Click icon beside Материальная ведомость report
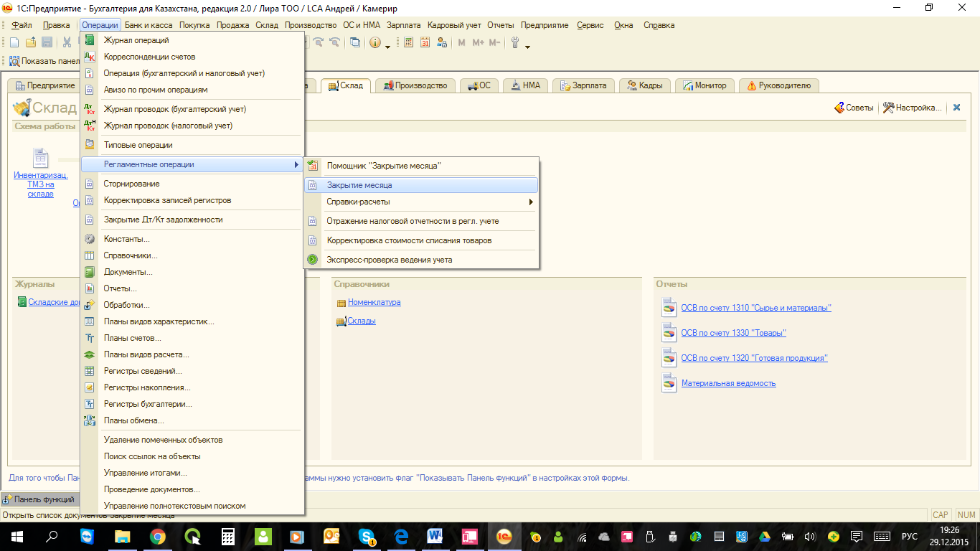This screenshot has height=551, width=980. click(x=669, y=382)
